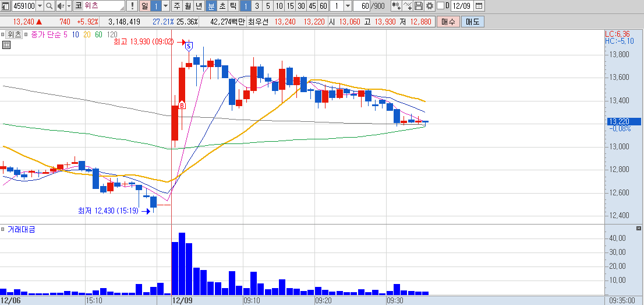Expand the stock code 459100 dropdown
Image resolution: width=644 pixels, height=305 pixels.
pos(40,6)
